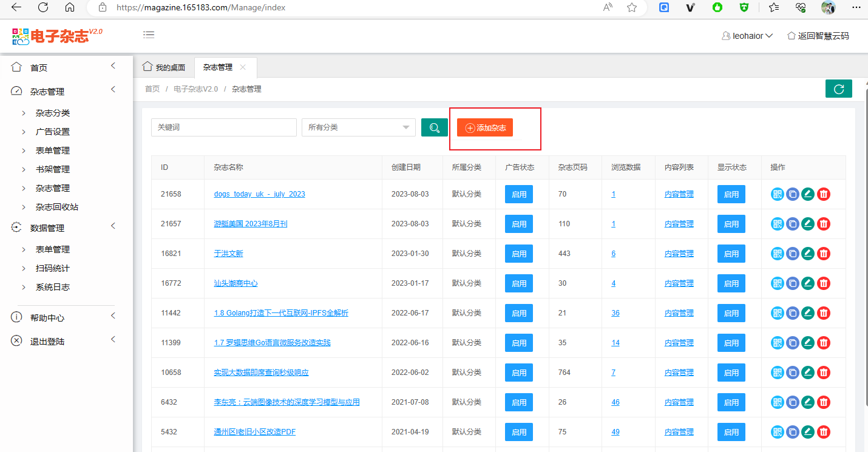The height and width of the screenshot is (452, 868).
Task: Open 内容管理 link for 汕头潮商中心
Action: (x=679, y=283)
